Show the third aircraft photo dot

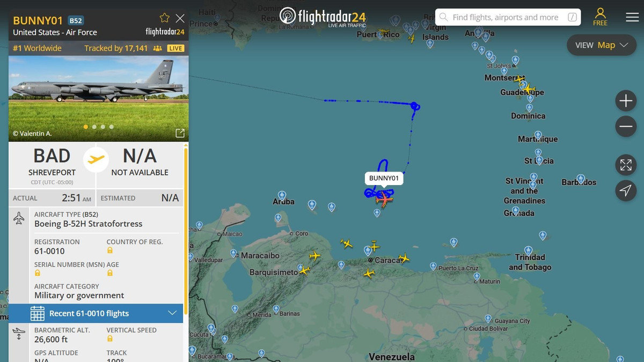point(103,127)
